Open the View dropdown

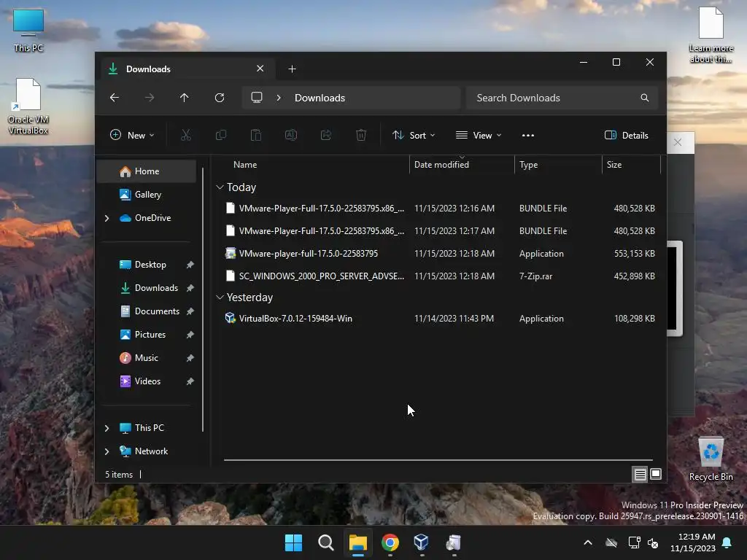[479, 135]
